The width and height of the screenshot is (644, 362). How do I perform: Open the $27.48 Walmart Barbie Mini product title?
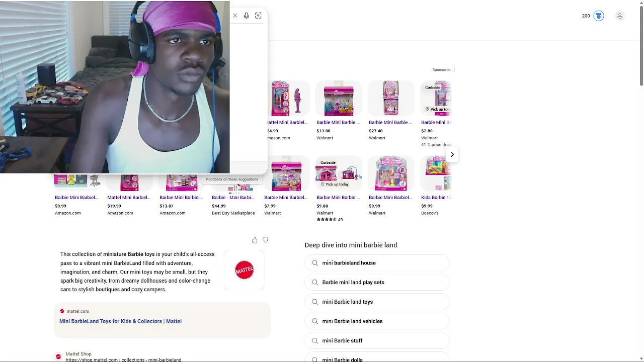coord(390,122)
